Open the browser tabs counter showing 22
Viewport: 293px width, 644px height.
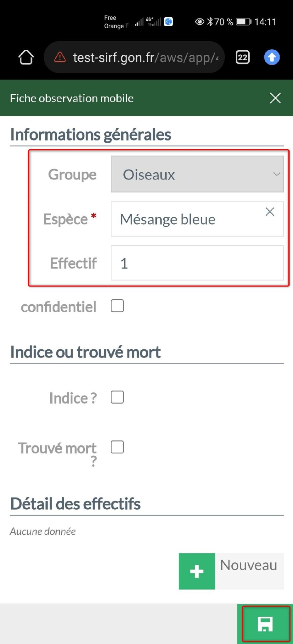[243, 57]
